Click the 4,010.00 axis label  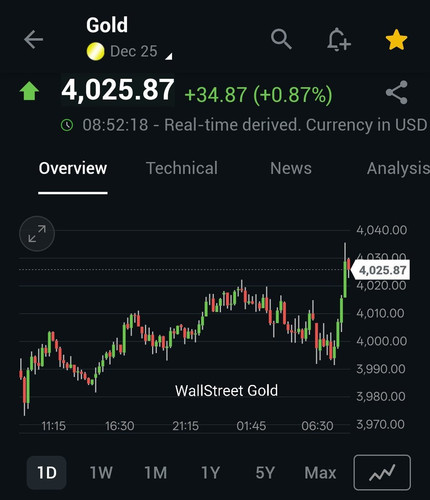coord(380,313)
